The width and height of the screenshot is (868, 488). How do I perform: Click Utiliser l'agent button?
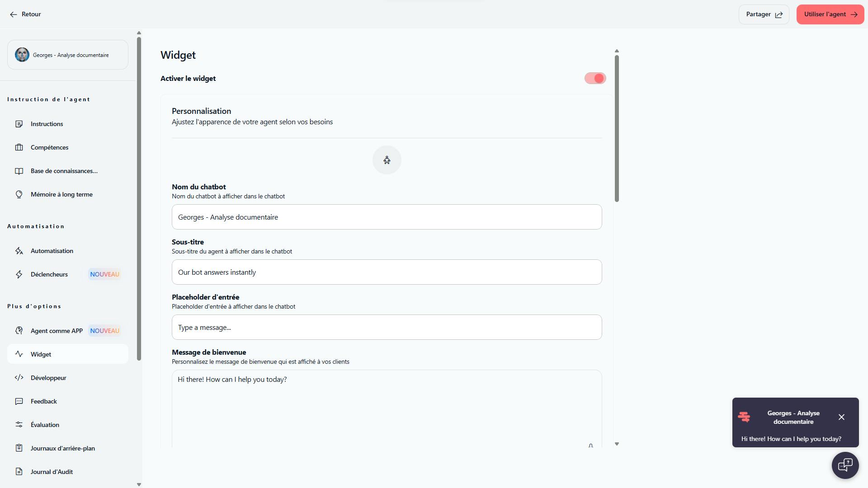[x=830, y=14]
